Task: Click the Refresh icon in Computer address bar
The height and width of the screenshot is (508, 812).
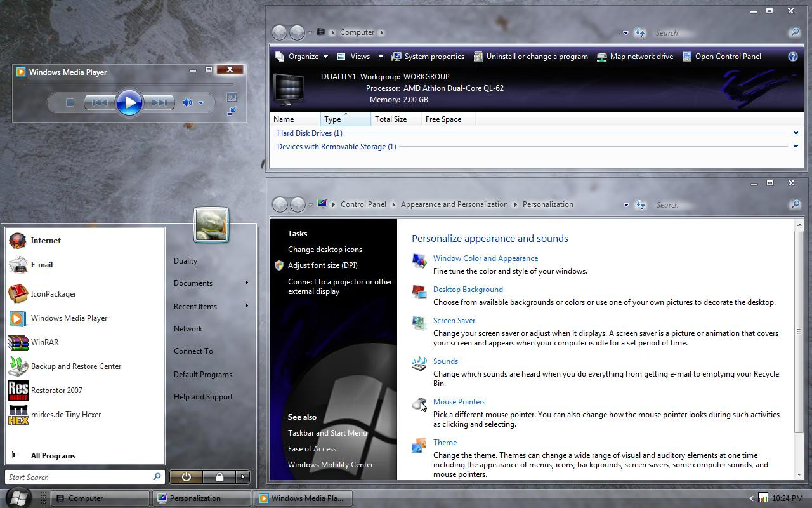Action: [x=639, y=32]
